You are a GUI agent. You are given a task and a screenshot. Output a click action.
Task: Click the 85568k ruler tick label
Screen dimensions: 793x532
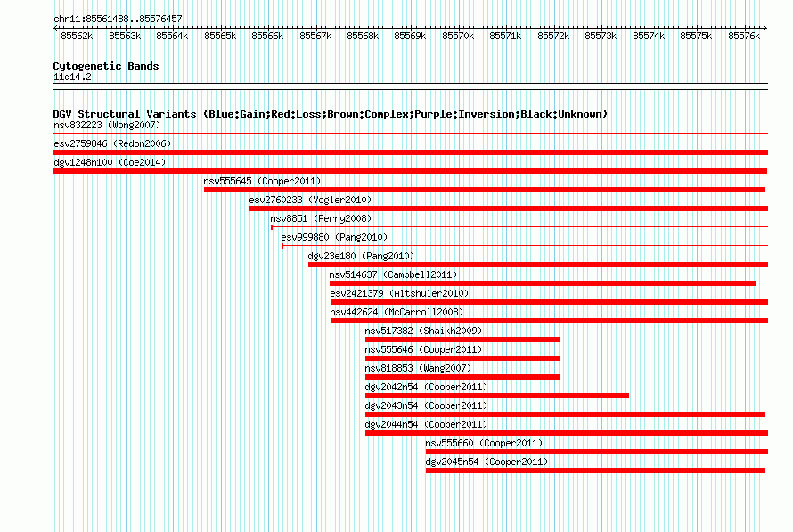[x=363, y=36]
